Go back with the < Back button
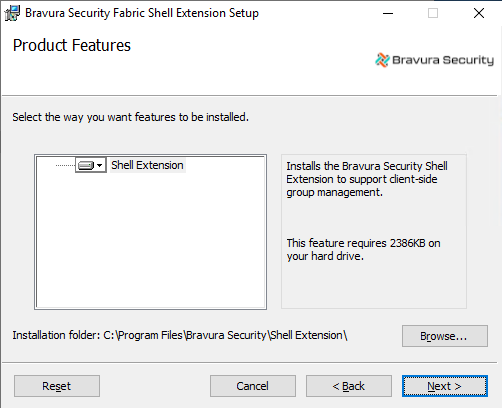The height and width of the screenshot is (408, 502). (349, 386)
